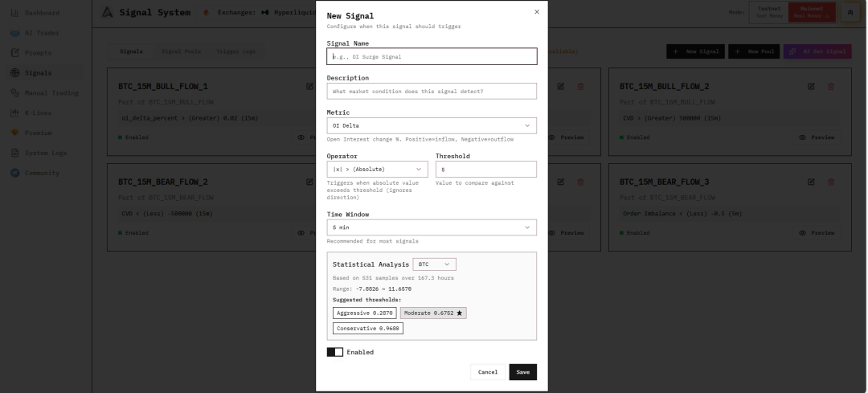Cancel the new signal

[488, 372]
